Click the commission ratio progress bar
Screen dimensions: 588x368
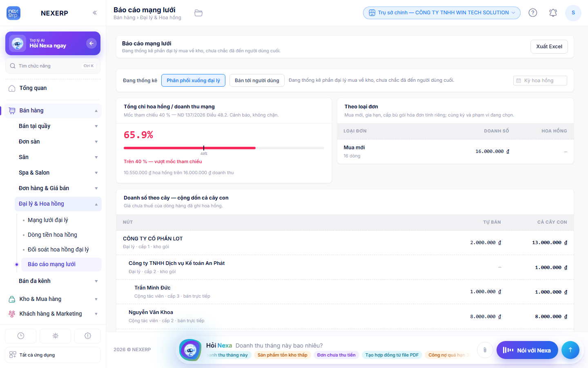click(224, 148)
